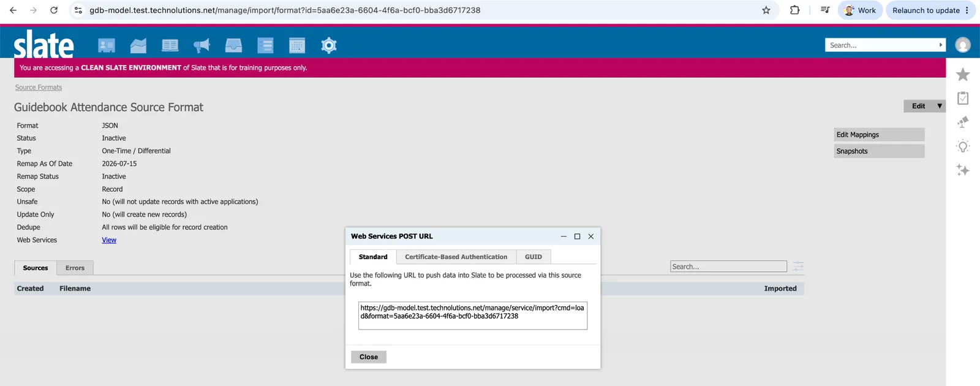Image resolution: width=980 pixels, height=386 pixels.
Task: Minimize the Web Services POST URL dialog
Action: point(563,237)
